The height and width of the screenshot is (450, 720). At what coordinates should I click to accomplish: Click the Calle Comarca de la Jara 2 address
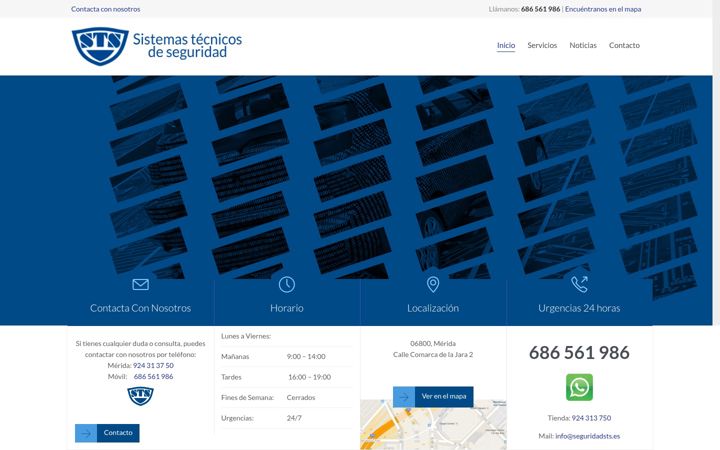pyautogui.click(x=433, y=354)
